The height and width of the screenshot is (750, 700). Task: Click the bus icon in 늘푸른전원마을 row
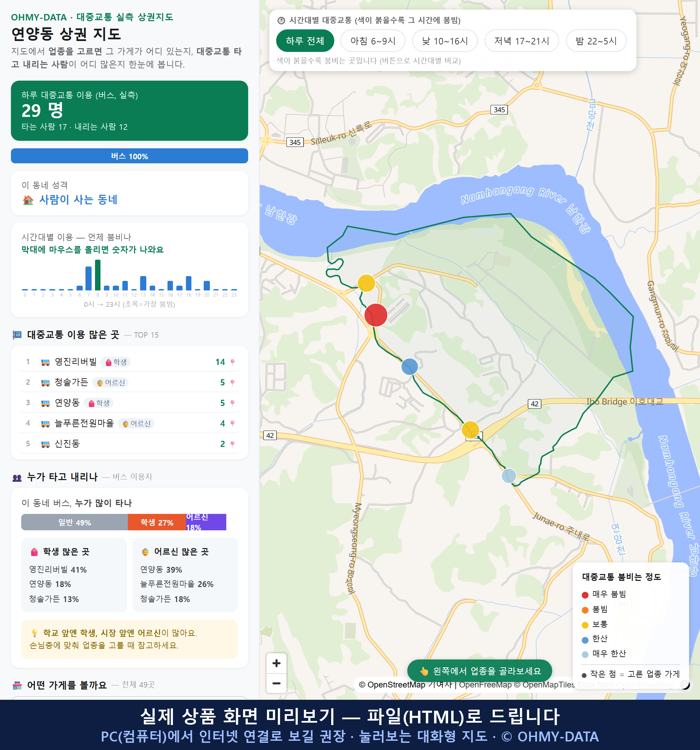click(45, 423)
